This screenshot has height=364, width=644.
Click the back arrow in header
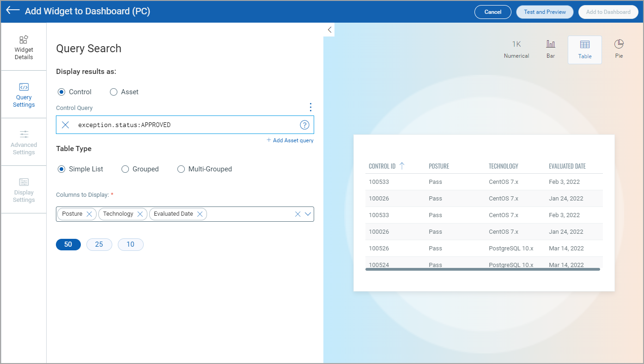point(12,11)
